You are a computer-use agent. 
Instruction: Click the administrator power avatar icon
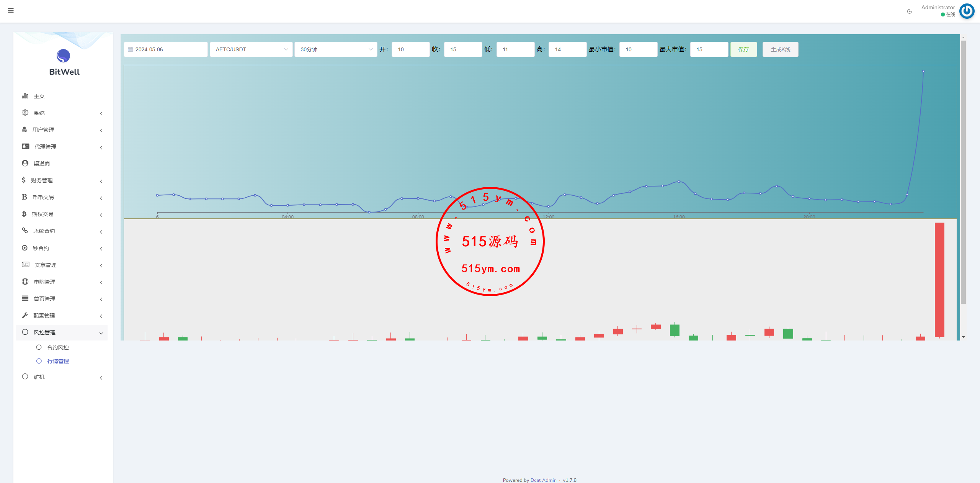click(967, 11)
